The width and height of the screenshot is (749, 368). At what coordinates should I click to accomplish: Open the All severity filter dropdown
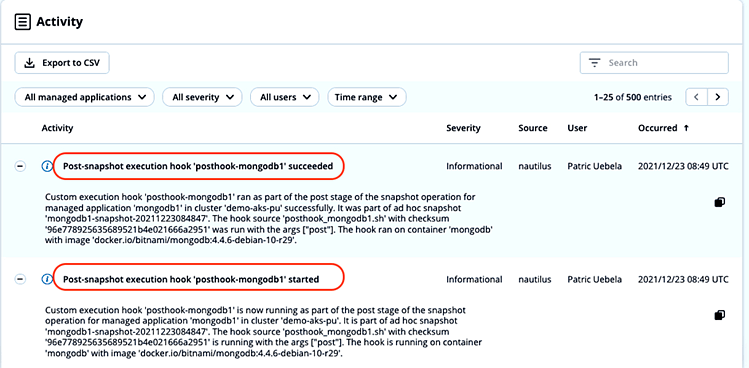(203, 97)
